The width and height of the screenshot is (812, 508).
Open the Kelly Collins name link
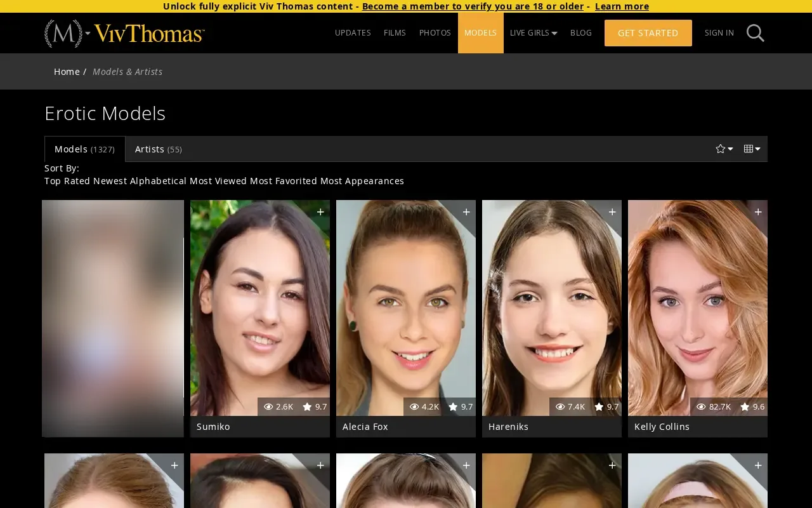pos(662,427)
